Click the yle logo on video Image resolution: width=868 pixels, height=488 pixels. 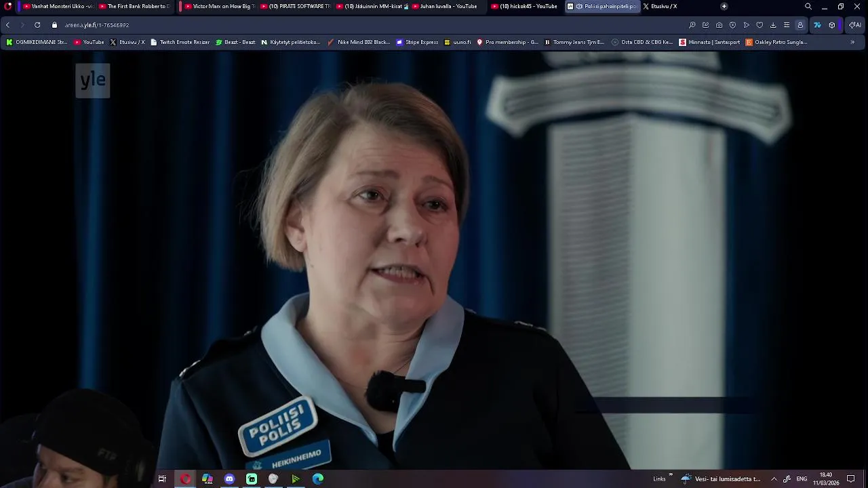tap(93, 80)
